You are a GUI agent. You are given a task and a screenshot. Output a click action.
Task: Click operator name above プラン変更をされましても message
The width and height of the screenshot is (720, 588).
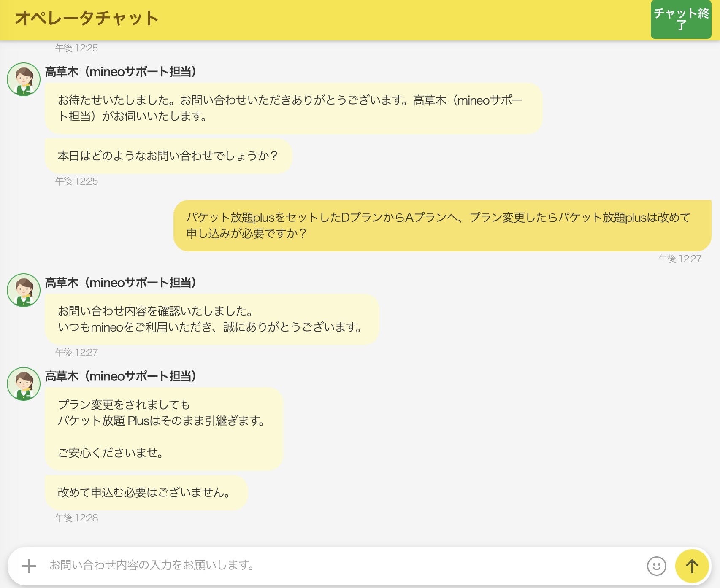click(120, 376)
